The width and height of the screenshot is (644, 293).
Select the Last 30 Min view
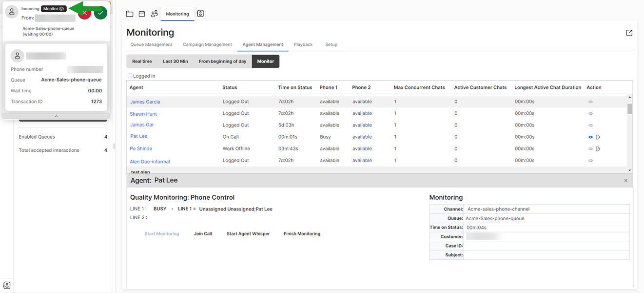pos(176,62)
